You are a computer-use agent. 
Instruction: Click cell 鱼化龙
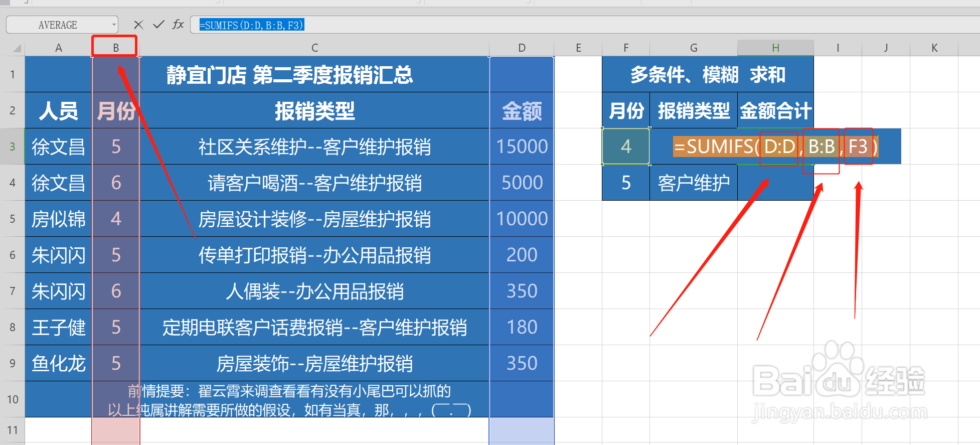pos(59,363)
